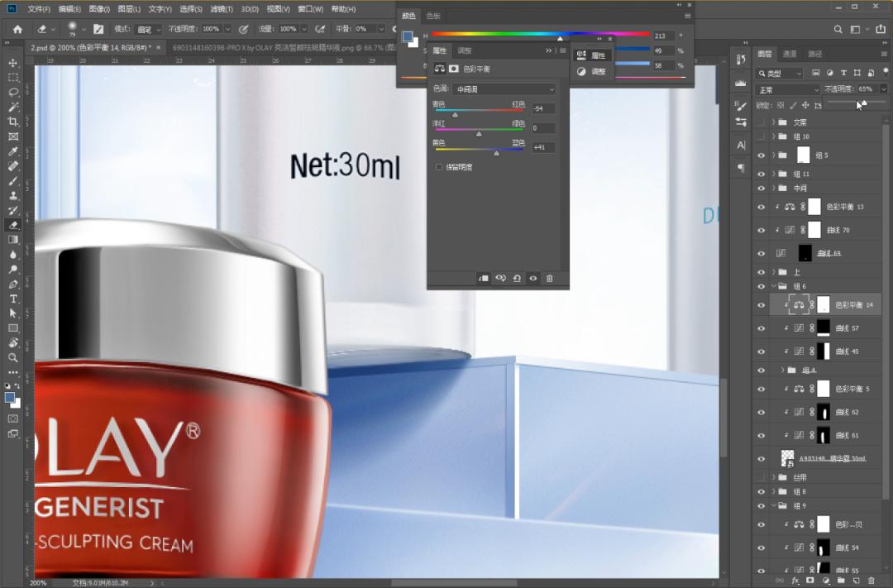Expand the 组 11 group
This screenshot has height=588, width=893.
coord(773,174)
